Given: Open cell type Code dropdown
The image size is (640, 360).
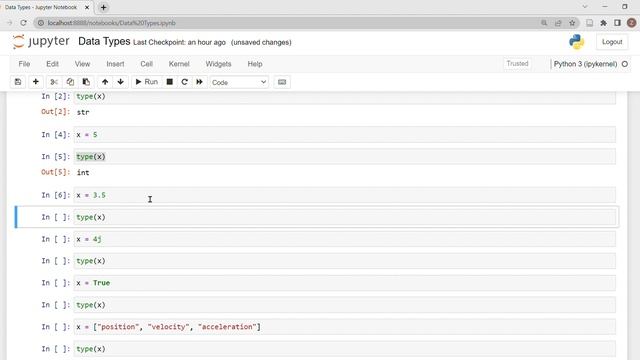Looking at the screenshot, I should (239, 82).
